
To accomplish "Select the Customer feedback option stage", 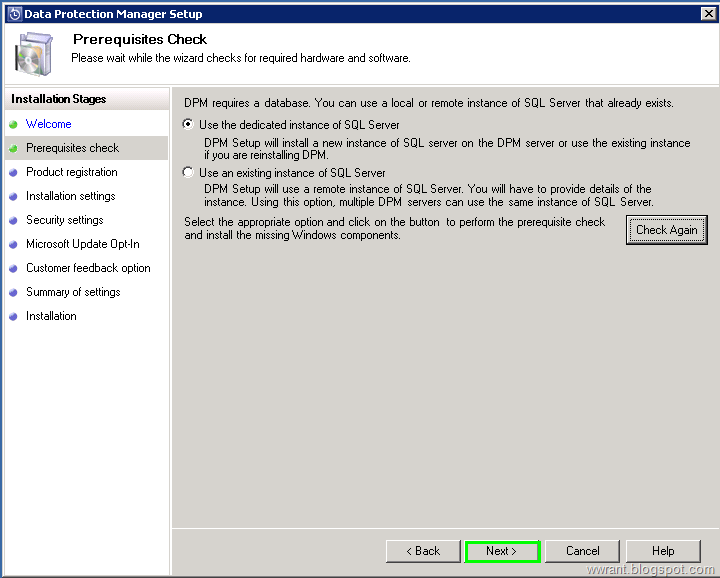I will coord(88,268).
